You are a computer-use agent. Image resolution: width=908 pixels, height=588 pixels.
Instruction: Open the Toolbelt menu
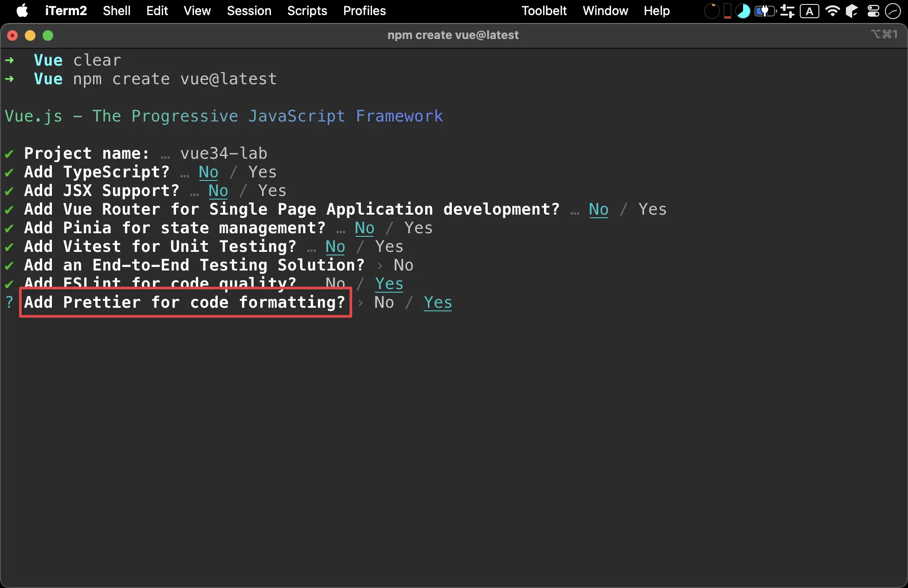coord(544,11)
